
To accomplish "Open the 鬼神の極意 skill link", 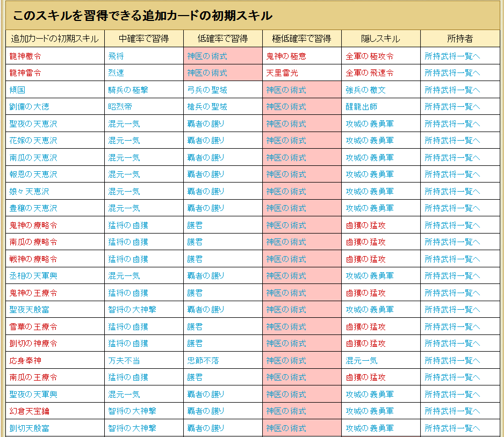I will [x=286, y=56].
